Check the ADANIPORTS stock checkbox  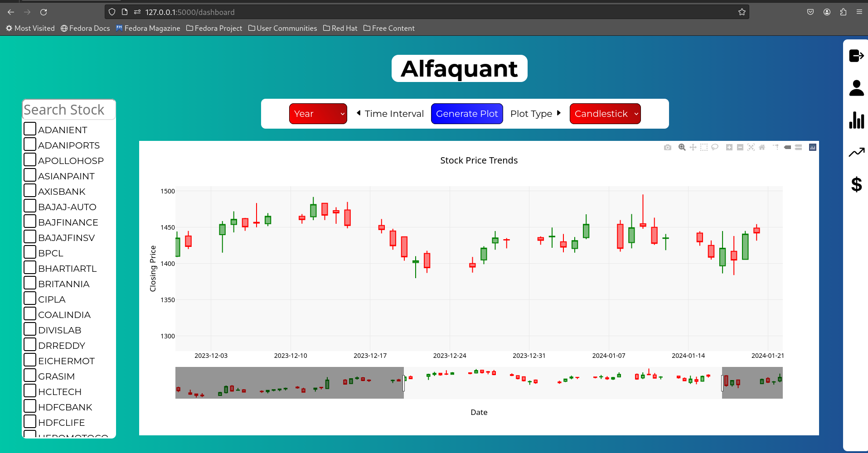click(30, 144)
